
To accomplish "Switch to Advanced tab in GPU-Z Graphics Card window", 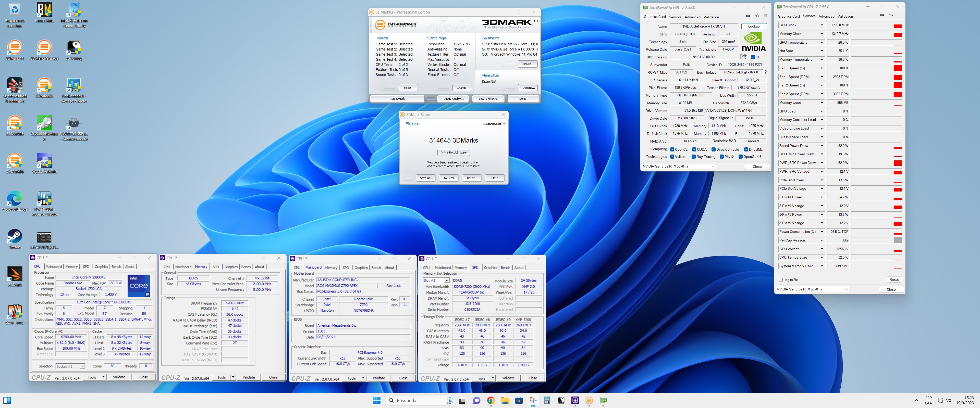I will coord(692,17).
